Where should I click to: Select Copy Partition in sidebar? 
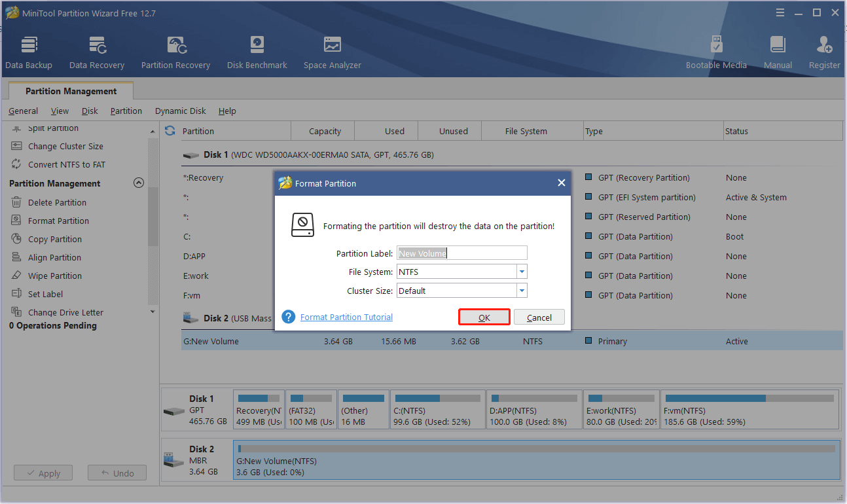pos(55,239)
